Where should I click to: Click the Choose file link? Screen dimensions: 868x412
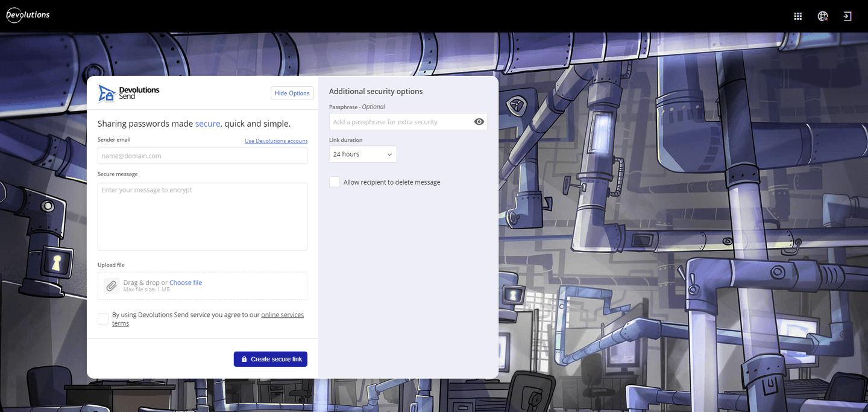click(186, 282)
